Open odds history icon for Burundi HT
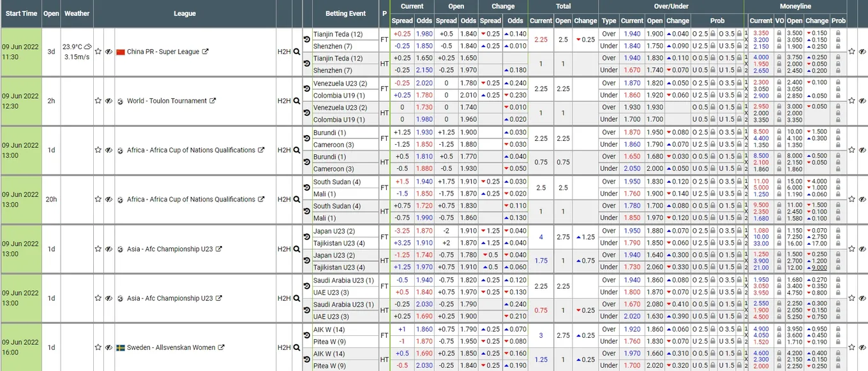The width and height of the screenshot is (868, 371). click(x=307, y=163)
